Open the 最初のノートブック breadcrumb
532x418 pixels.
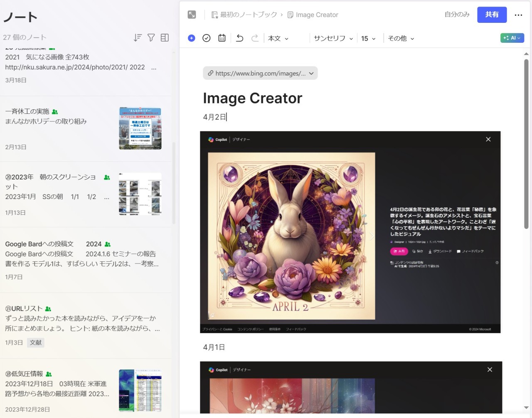coord(244,15)
